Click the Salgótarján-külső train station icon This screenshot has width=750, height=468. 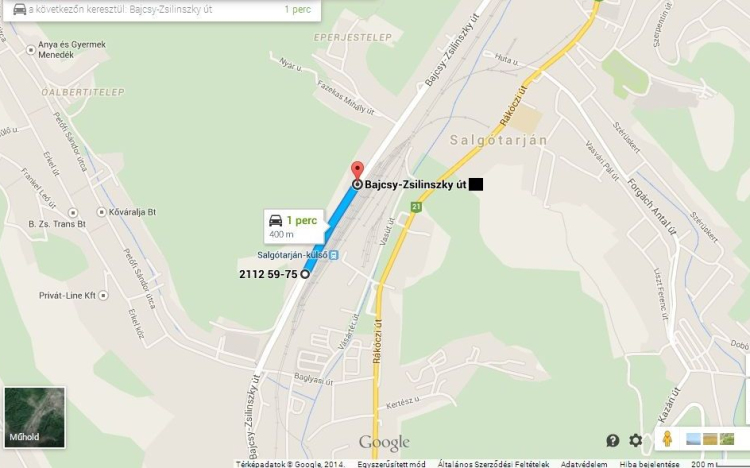pos(334,255)
